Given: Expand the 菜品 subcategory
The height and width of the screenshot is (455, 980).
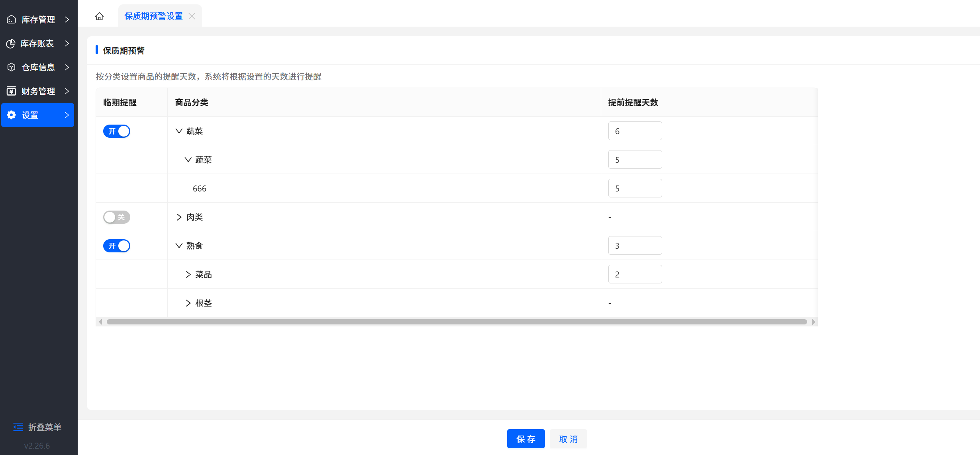Looking at the screenshot, I should (188, 274).
